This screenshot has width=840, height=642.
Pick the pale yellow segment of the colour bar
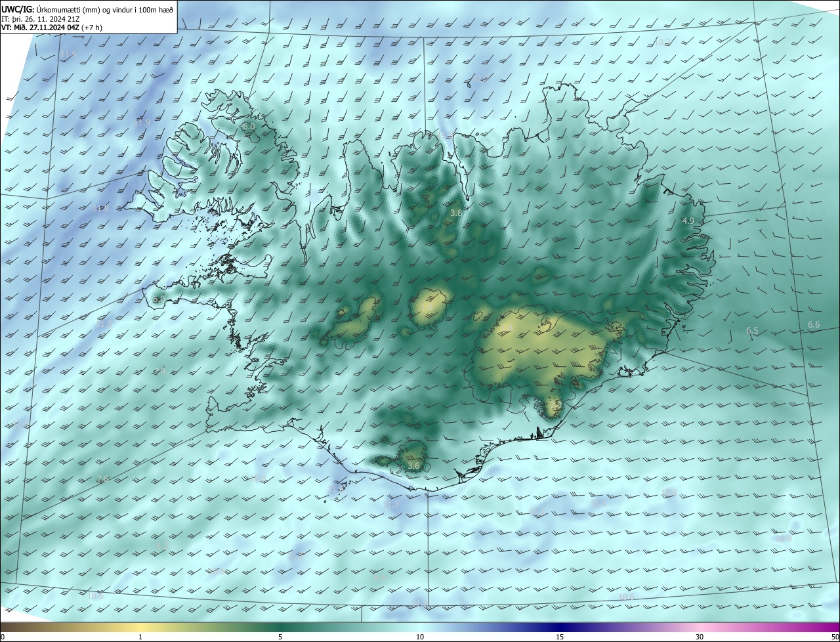point(140,627)
